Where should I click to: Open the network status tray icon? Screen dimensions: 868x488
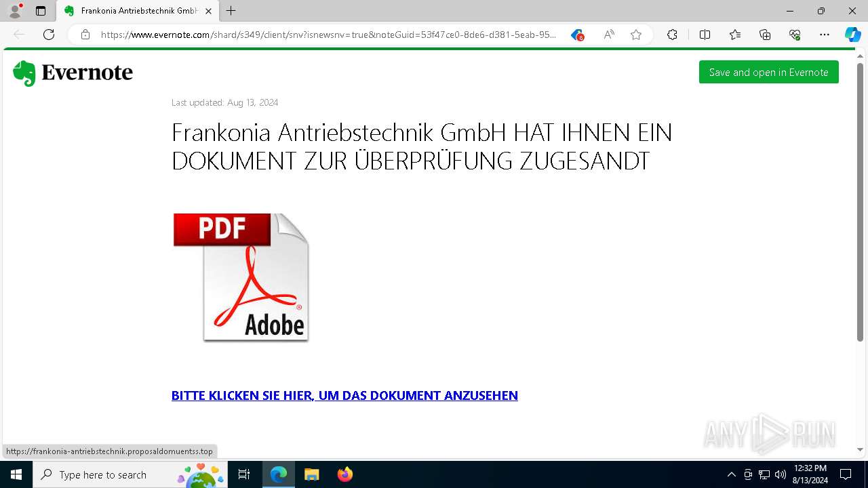[764, 474]
